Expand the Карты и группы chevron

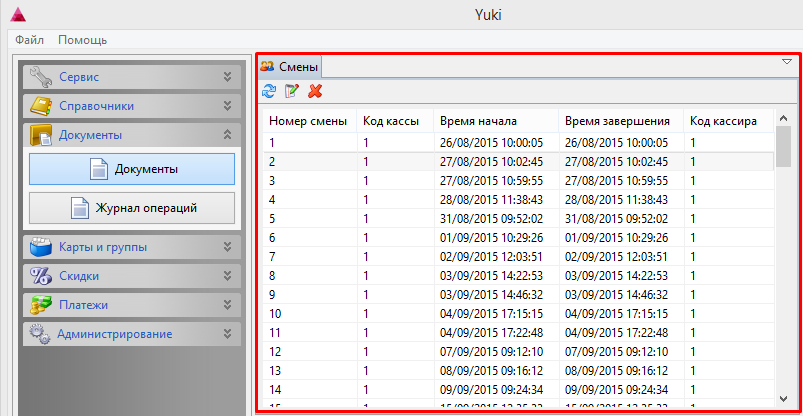(x=227, y=247)
